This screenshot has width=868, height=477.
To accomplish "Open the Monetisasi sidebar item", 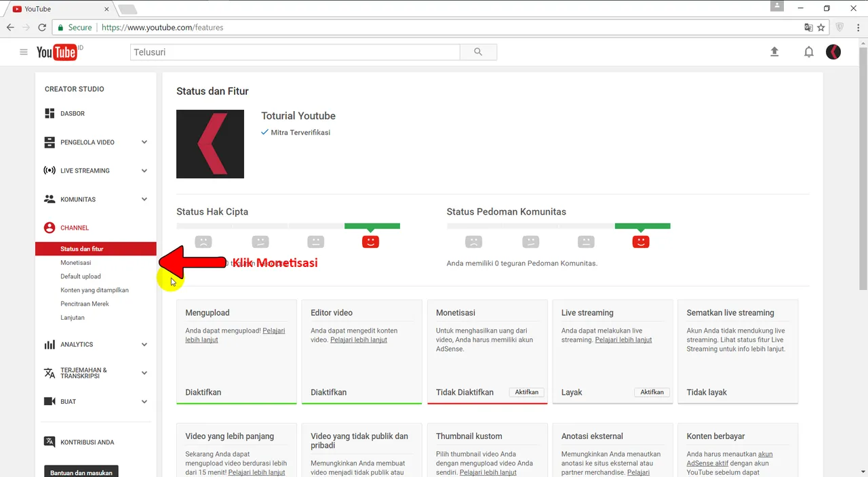I will [76, 263].
